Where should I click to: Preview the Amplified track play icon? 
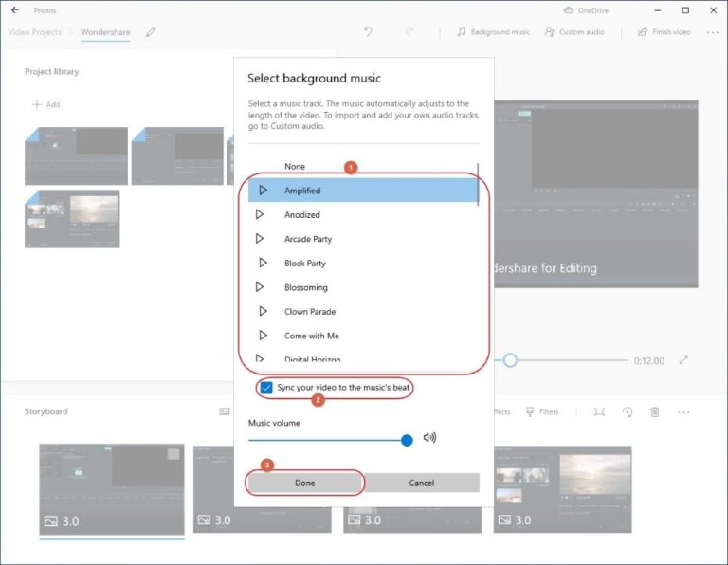pos(263,190)
